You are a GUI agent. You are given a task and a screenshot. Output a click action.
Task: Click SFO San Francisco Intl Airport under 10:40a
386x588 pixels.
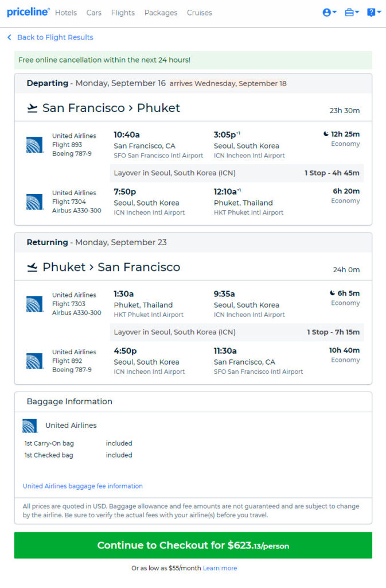coord(158,156)
